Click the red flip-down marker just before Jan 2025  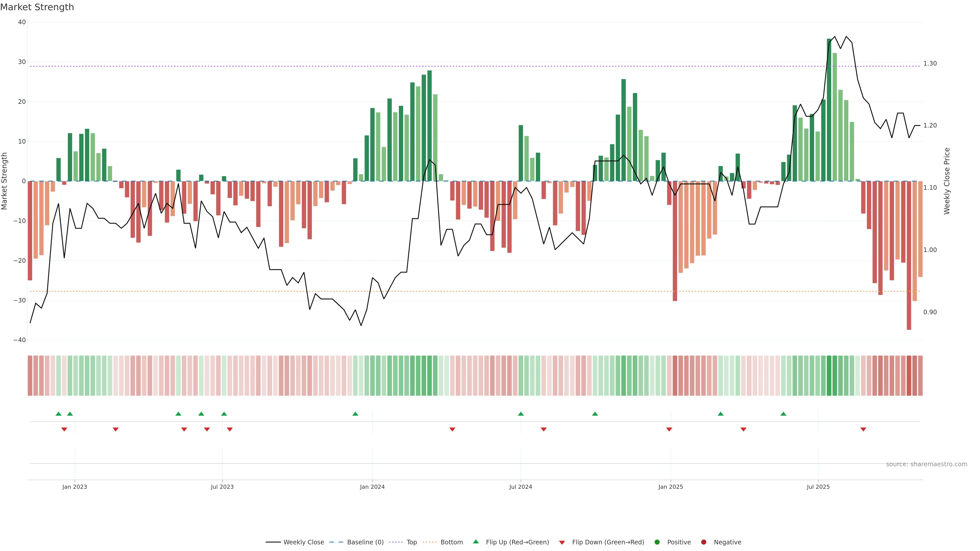coord(669,429)
